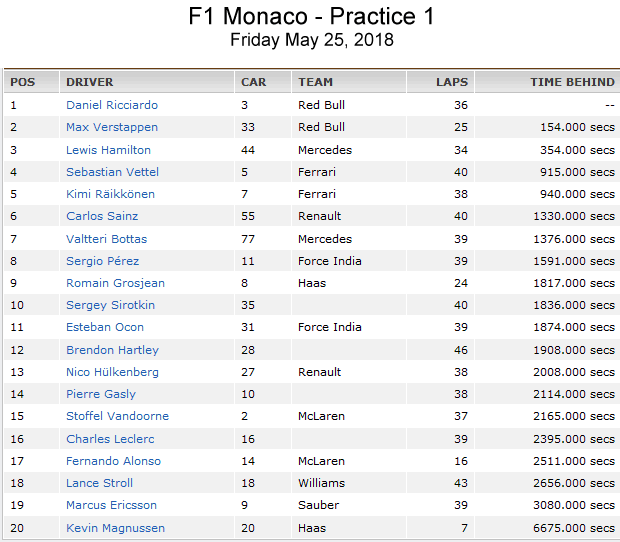Open Sebastian Vettel's profile link

tap(112, 172)
